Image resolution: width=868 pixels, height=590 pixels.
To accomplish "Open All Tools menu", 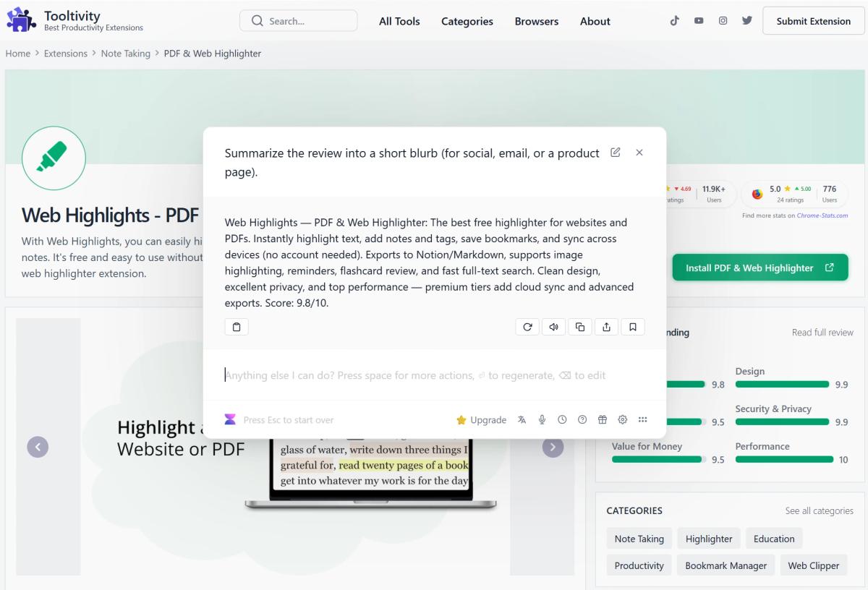I will pyautogui.click(x=399, y=21).
